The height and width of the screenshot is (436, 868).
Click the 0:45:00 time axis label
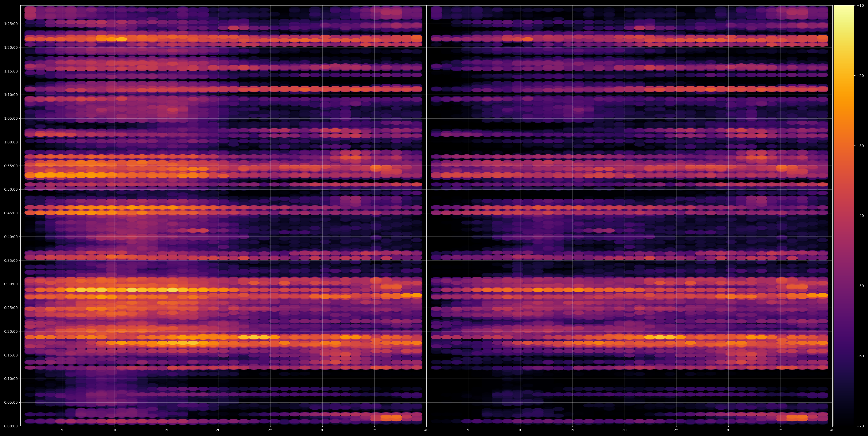point(11,213)
